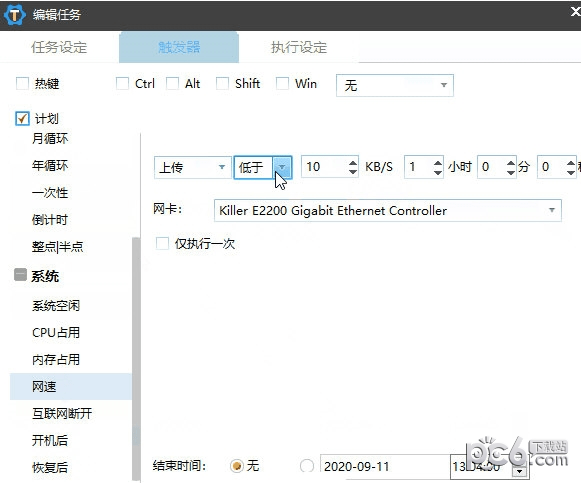
Task: Close the 编辑任务 dialog window
Action: pyautogui.click(x=575, y=12)
